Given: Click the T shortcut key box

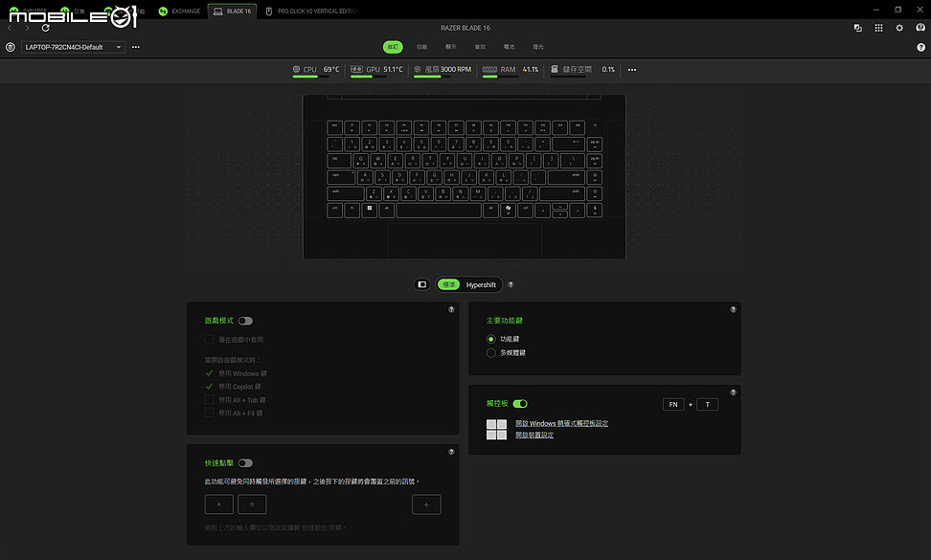Looking at the screenshot, I should pos(707,405).
